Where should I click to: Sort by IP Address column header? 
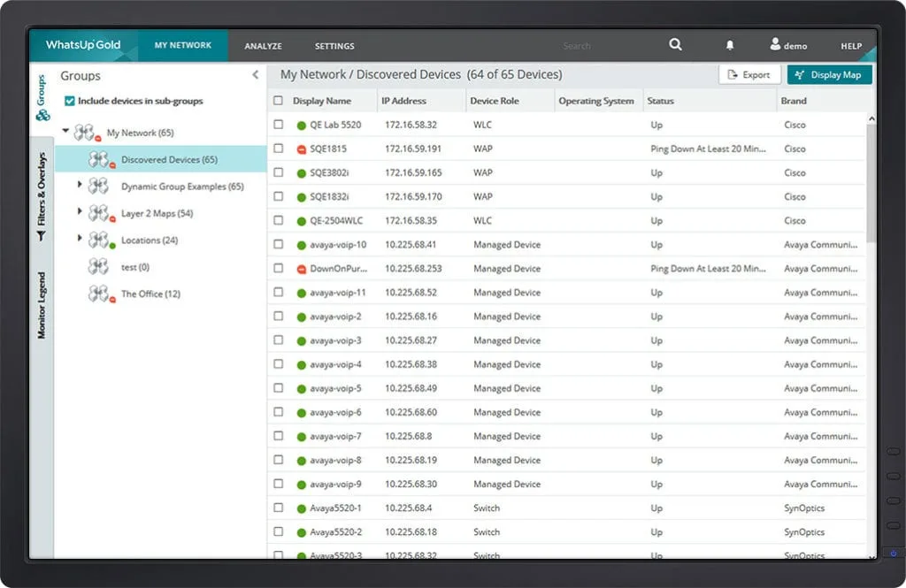403,101
